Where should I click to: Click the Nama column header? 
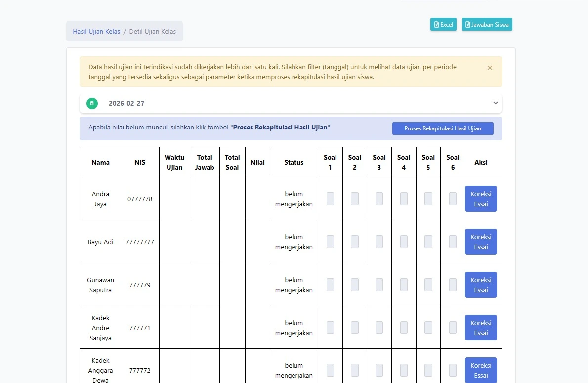(100, 162)
